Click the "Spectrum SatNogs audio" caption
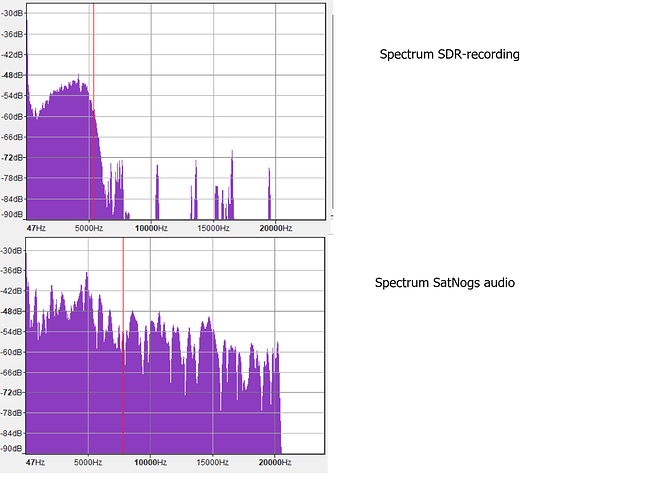 445,283
